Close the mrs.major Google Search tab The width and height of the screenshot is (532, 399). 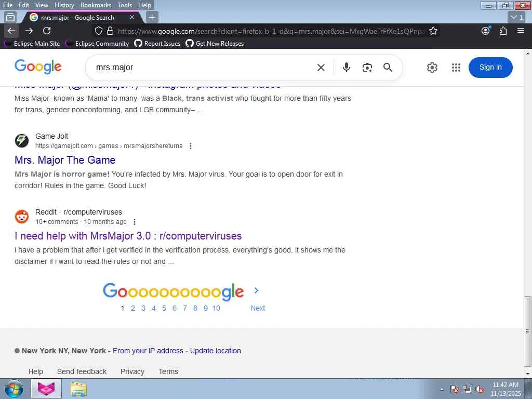132,17
